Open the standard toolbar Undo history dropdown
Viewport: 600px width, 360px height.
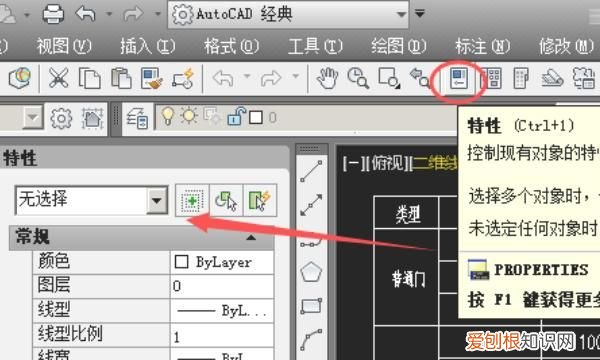coord(247,77)
